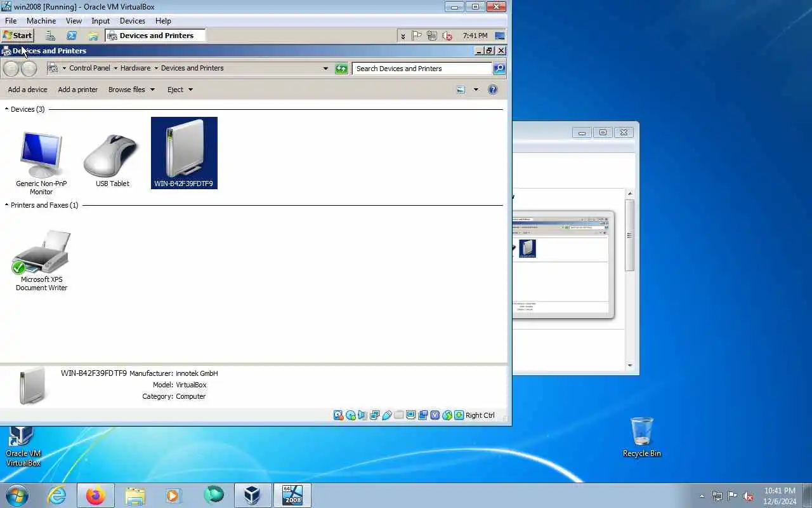
Task: Click VirtualBox CPU virtualization indicator
Action: [x=435, y=415]
